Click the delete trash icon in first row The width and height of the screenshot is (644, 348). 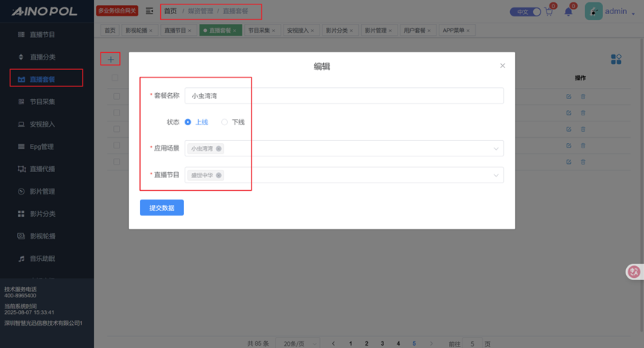click(583, 97)
